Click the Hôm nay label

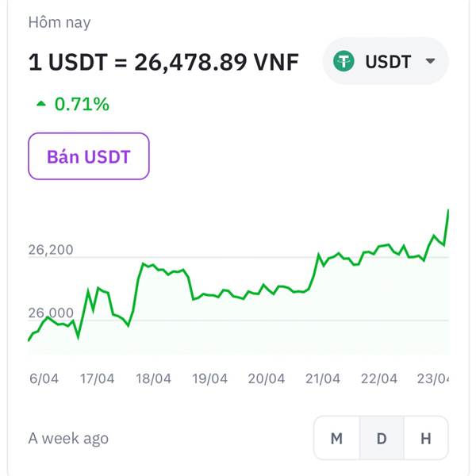(59, 22)
